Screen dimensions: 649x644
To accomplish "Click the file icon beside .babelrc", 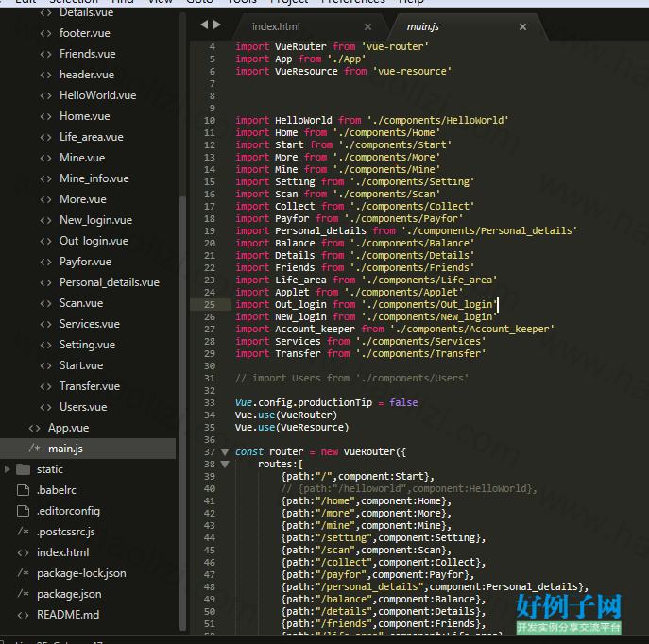I will (24, 490).
